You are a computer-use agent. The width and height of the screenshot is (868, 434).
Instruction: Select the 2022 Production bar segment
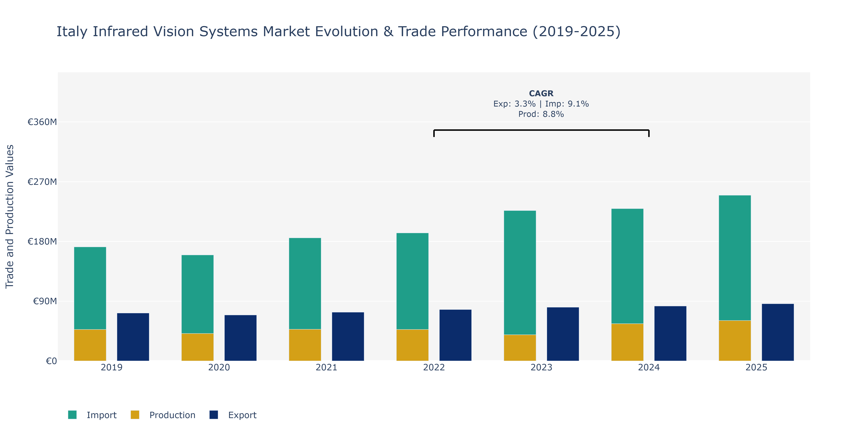pos(412,345)
